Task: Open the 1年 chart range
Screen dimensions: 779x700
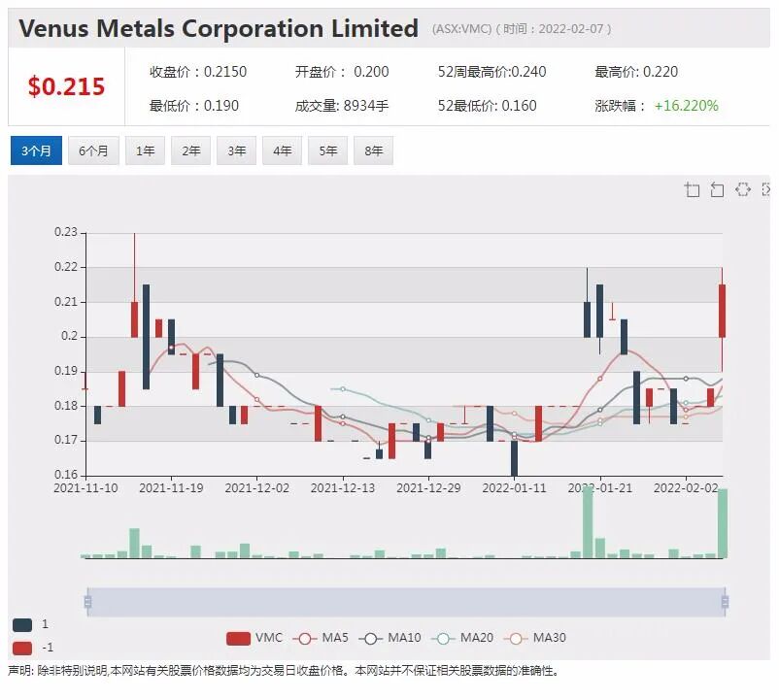Action: pyautogui.click(x=145, y=150)
